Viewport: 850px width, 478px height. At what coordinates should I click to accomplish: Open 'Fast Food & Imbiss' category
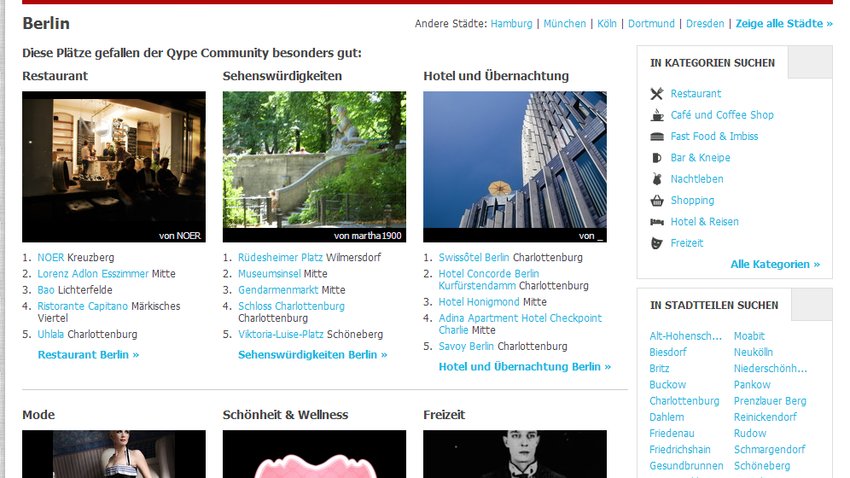tap(714, 136)
